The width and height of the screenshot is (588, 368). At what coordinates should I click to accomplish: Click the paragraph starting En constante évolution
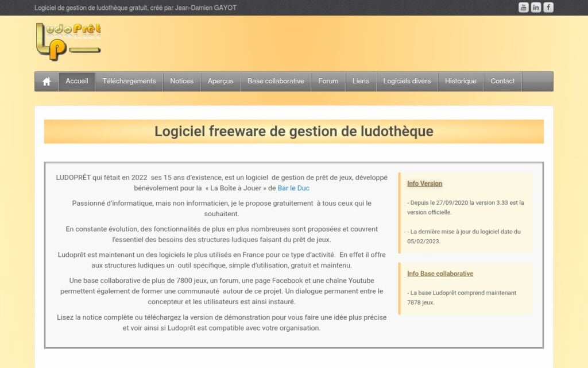pyautogui.click(x=222, y=235)
